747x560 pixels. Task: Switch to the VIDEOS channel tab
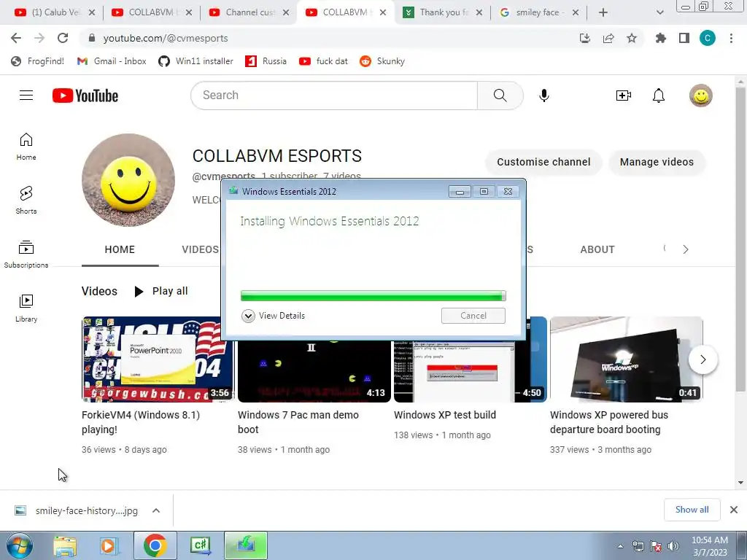[x=200, y=249]
